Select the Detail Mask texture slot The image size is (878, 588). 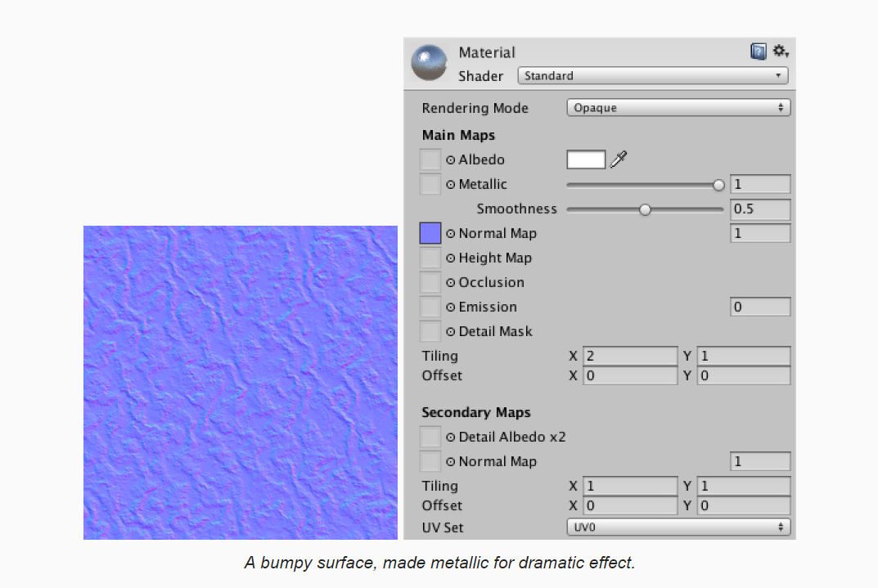click(430, 331)
